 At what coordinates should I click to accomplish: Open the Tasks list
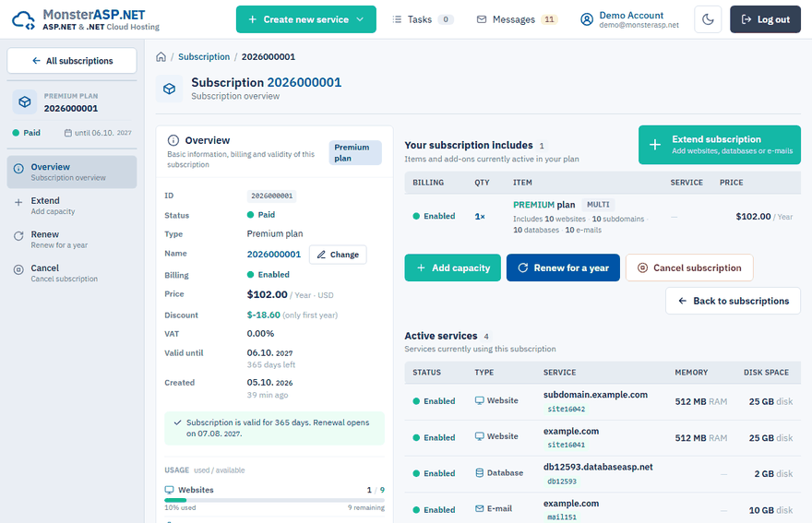click(x=423, y=19)
